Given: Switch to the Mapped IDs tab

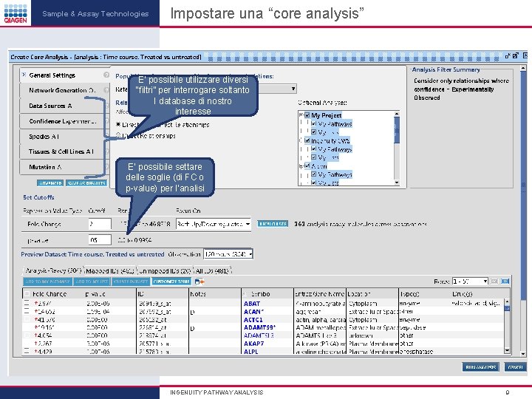Looking at the screenshot, I should point(110,270).
